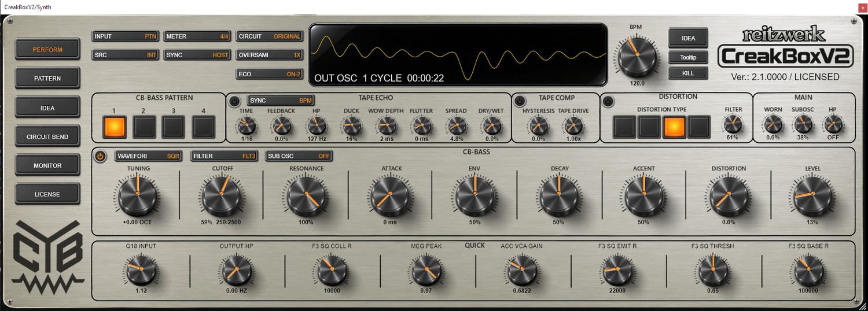The width and height of the screenshot is (868, 311).
Task: Switch to the PERFORM page
Action: tap(47, 50)
